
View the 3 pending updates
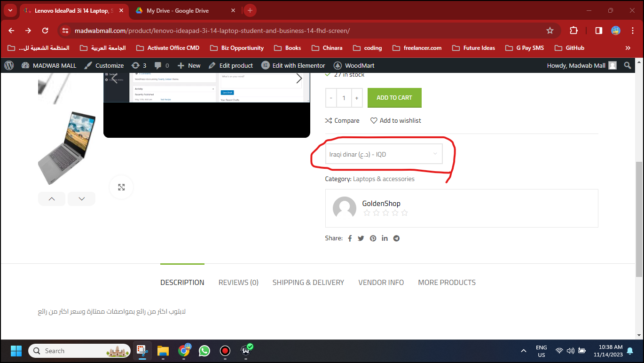point(139,65)
